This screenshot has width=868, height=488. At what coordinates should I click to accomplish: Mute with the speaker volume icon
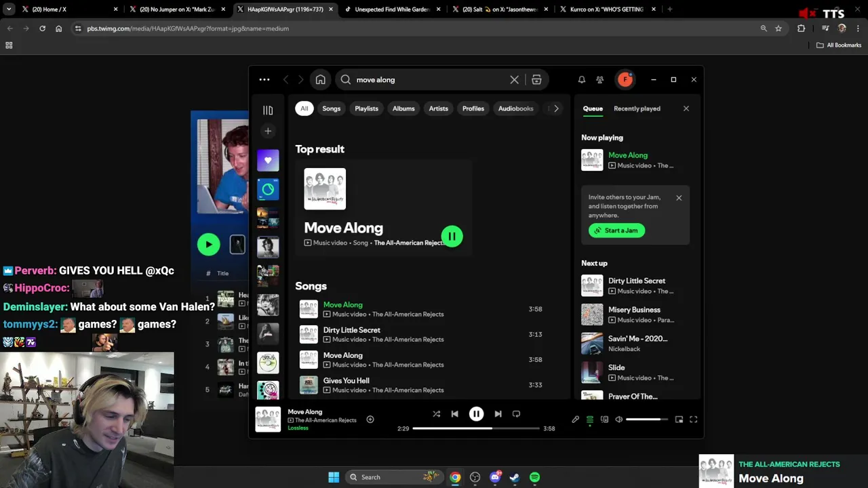619,420
